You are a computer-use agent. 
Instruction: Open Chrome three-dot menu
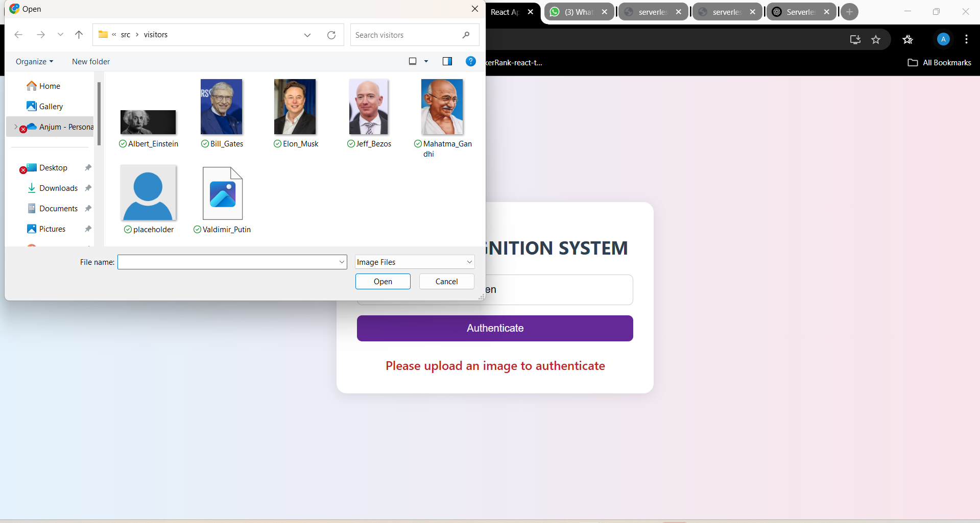[x=966, y=39]
